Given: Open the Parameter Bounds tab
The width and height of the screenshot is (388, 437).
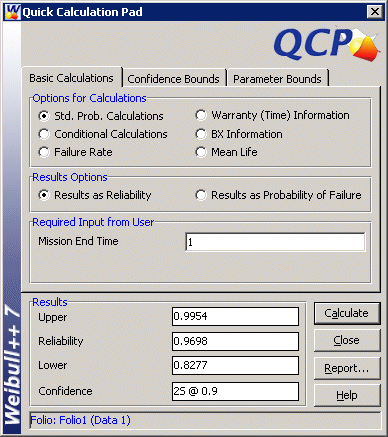Looking at the screenshot, I should point(277,79).
